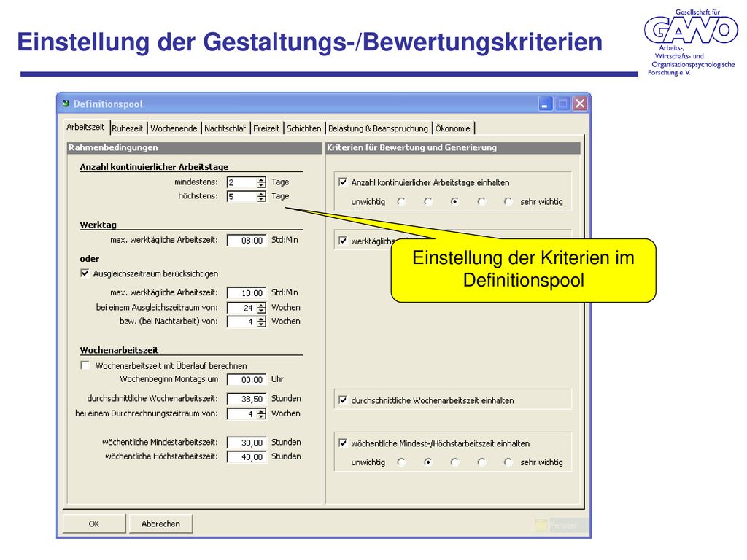Click the Wochenbeginn Montags um time field
The width and height of the screenshot is (747, 560).
(247, 379)
